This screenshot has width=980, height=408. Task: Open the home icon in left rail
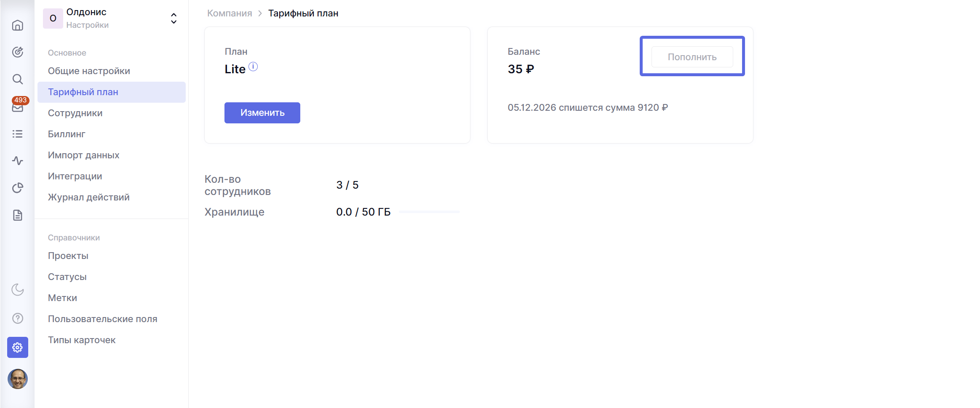click(x=18, y=26)
